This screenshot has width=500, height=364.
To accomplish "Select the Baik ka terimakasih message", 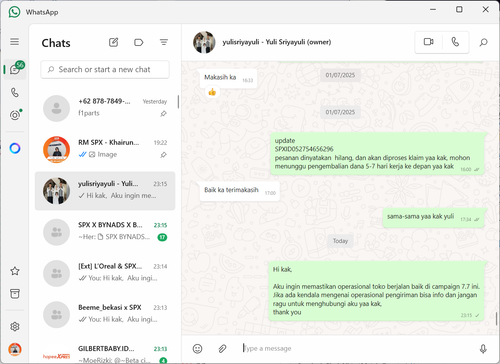I will (x=239, y=191).
